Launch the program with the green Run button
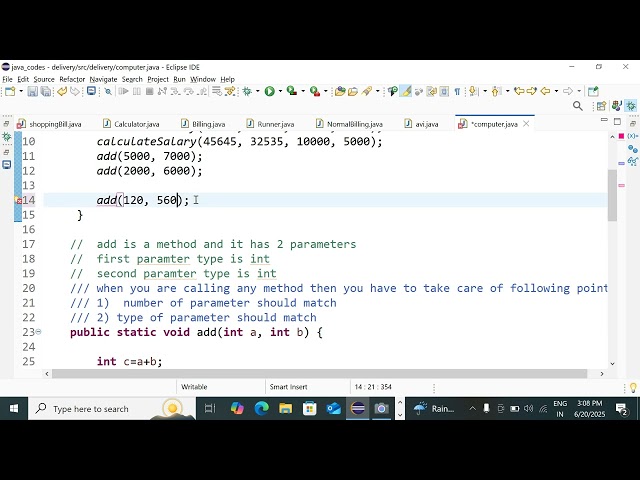The image size is (640, 480). pyautogui.click(x=269, y=91)
